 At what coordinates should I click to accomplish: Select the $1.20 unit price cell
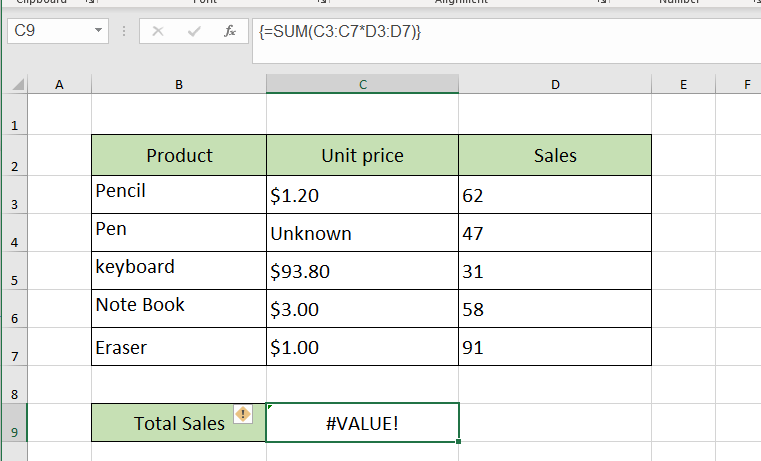coord(363,195)
